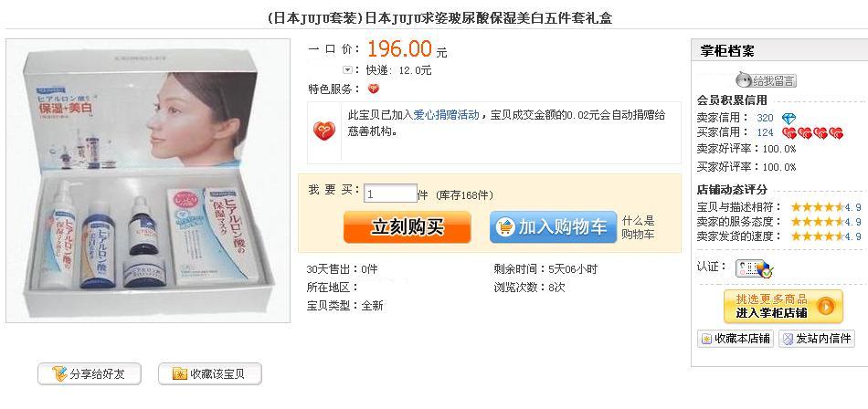Click 收藏该宝贝 to favorite item
Image resolution: width=868 pixels, height=409 pixels.
pyautogui.click(x=210, y=374)
